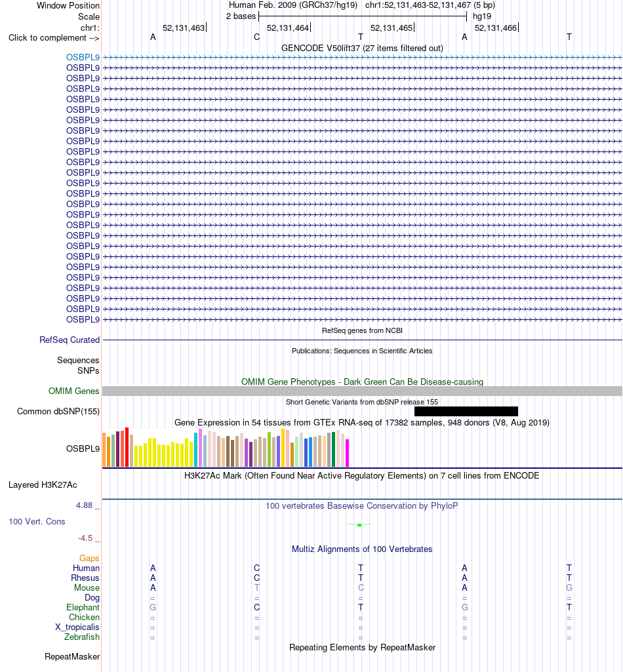Open the 'Repeating Elements by RepeatMasker' track title
Image resolution: width=623 pixels, height=672 pixels.
362,648
